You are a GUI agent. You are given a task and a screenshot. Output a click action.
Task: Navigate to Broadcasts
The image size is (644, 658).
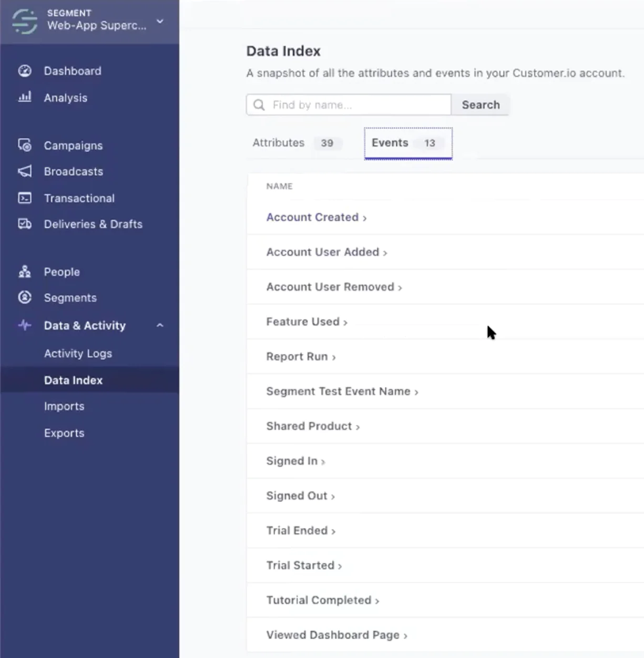[x=74, y=171]
